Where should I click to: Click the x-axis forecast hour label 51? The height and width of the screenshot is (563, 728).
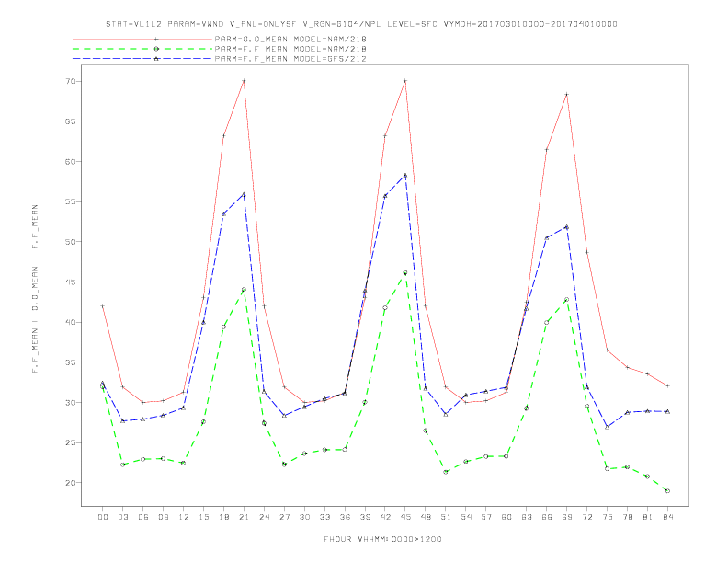point(446,517)
